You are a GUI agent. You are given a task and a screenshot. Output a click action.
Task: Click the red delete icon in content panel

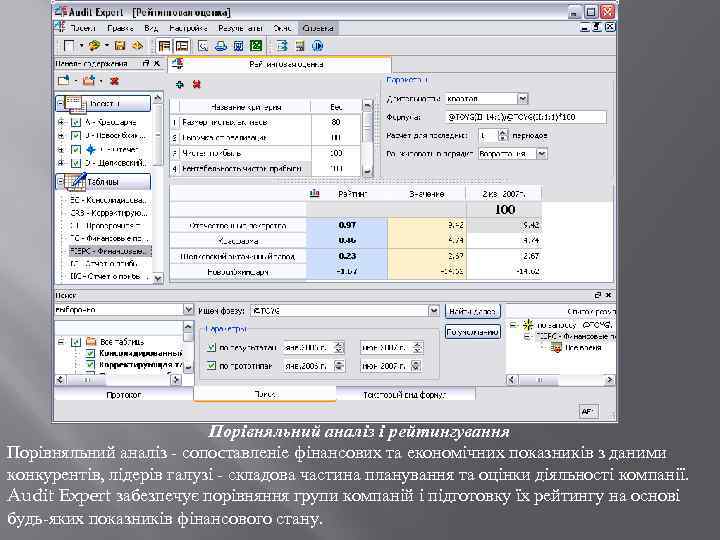pyautogui.click(x=114, y=81)
